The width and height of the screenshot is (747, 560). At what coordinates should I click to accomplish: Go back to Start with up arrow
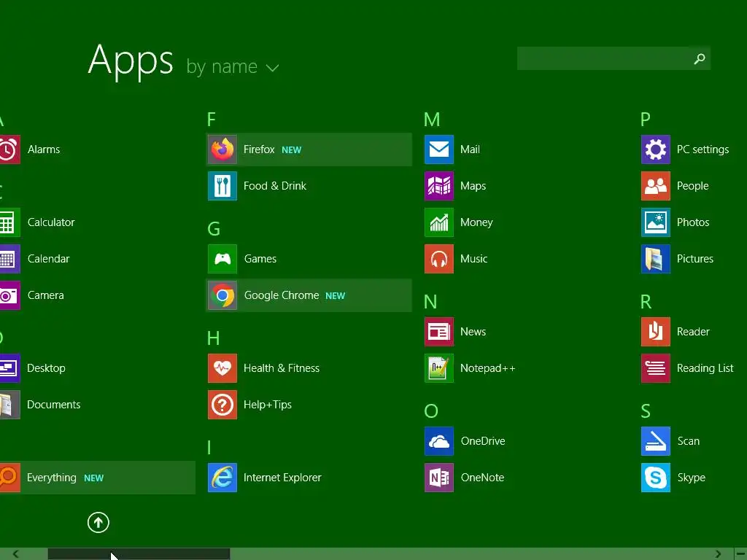pyautogui.click(x=98, y=522)
